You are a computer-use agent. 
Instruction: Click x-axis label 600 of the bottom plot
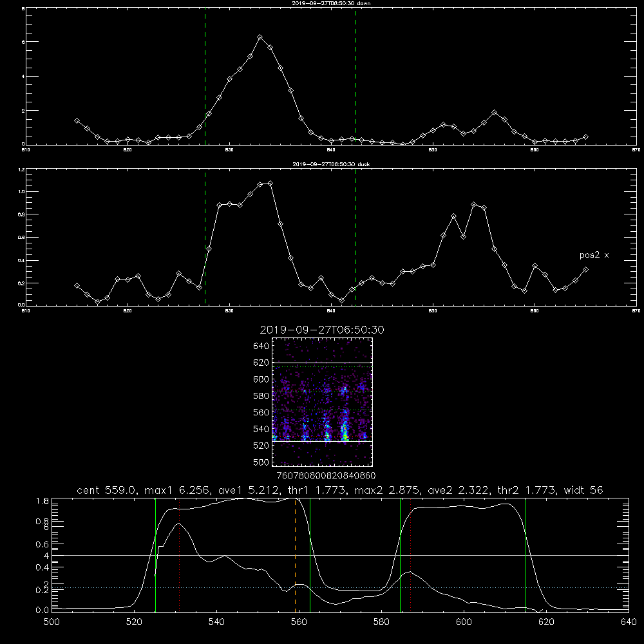tap(464, 621)
